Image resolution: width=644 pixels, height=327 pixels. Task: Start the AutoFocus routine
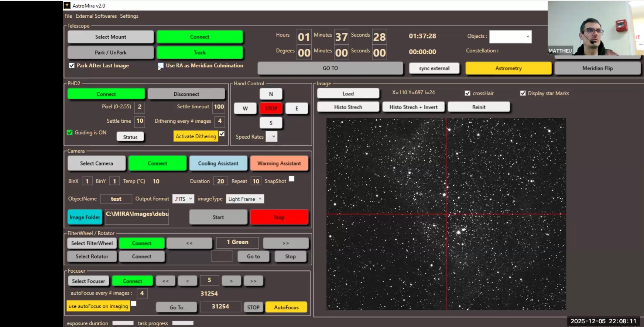[x=286, y=307]
